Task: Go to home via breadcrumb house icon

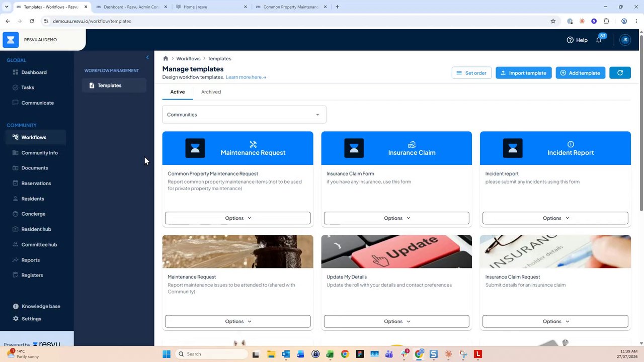Action: pos(166,58)
